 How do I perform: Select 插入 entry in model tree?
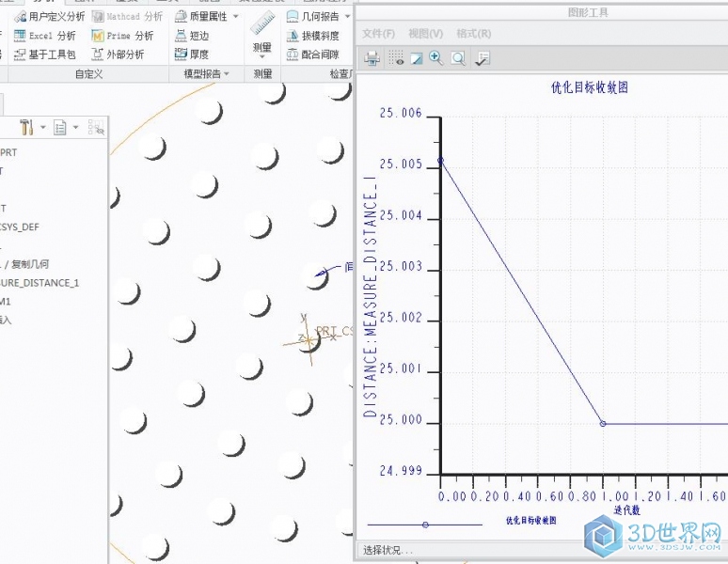(x=6, y=320)
